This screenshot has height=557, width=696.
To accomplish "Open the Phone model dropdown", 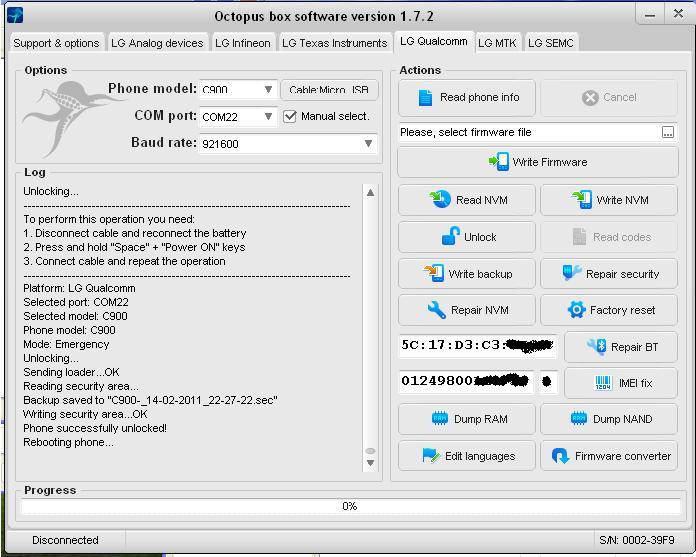I will (268, 89).
